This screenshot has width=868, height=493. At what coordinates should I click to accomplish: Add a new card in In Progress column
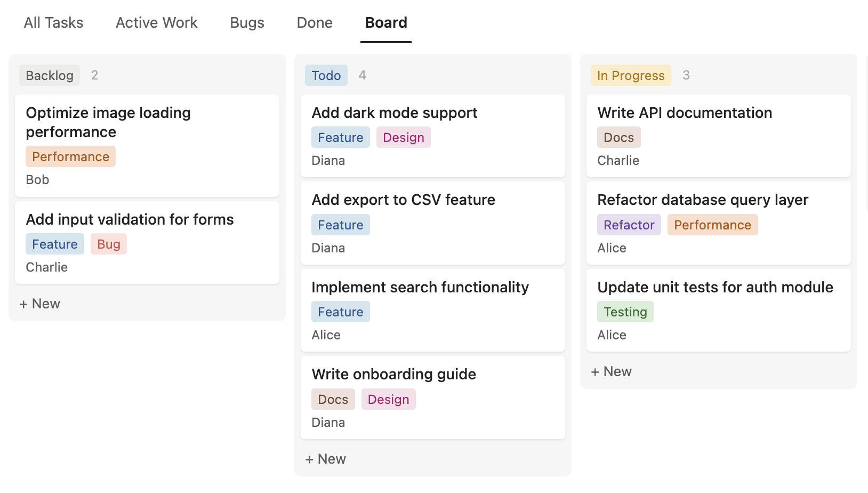[612, 372]
